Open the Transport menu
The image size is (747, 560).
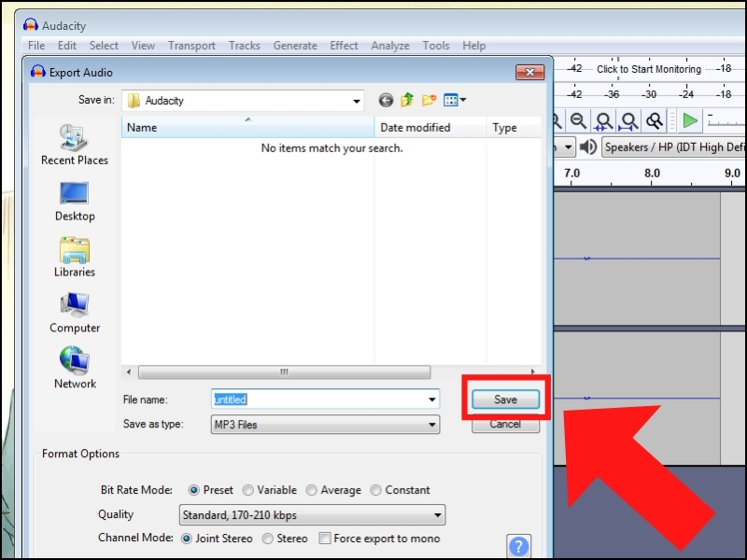pyautogui.click(x=191, y=45)
